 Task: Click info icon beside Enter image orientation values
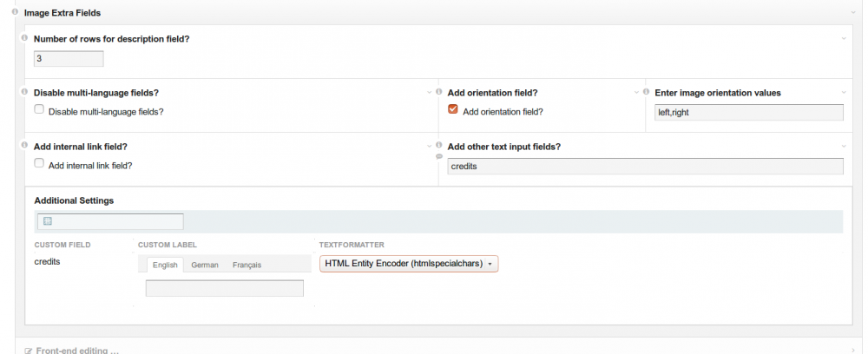click(x=647, y=92)
